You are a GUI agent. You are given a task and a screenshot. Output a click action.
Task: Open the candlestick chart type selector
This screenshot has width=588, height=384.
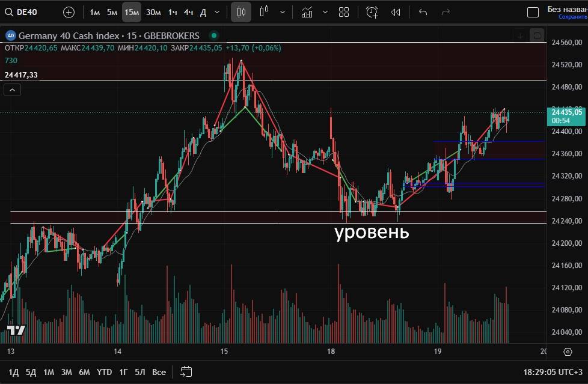(241, 12)
